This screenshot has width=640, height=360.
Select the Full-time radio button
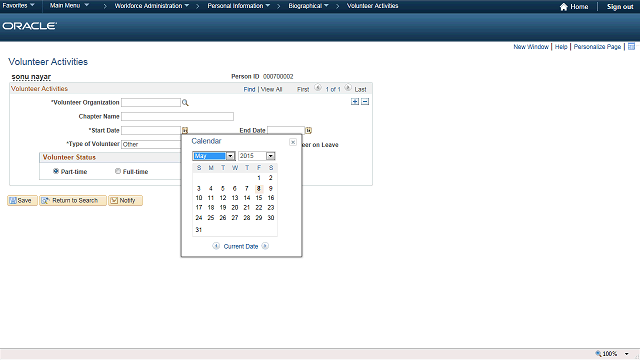(118, 171)
